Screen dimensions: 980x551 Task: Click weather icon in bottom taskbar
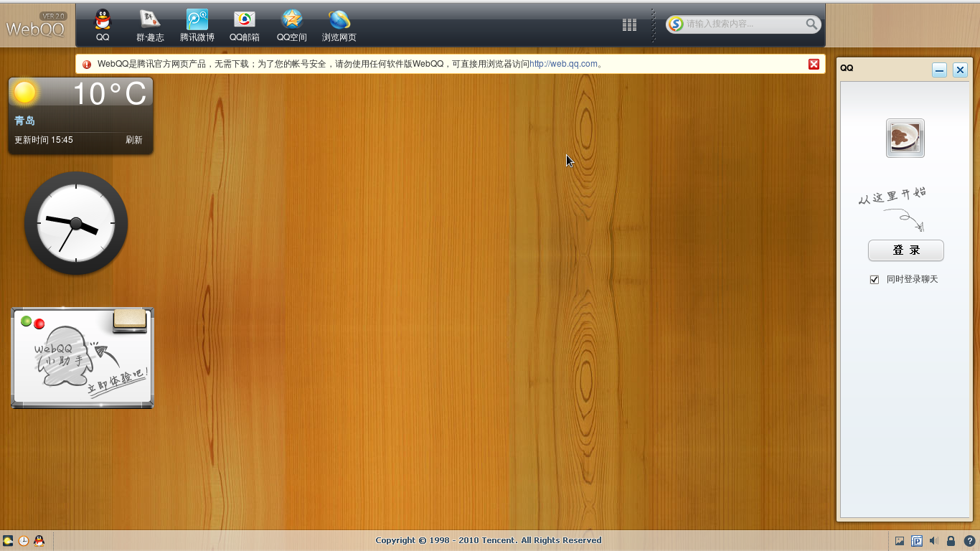(8, 541)
